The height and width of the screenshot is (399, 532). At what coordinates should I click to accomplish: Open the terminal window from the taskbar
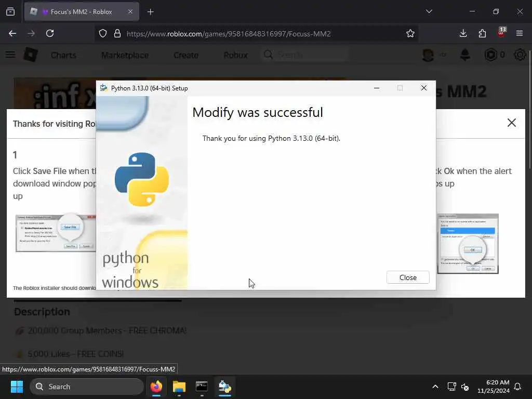(x=202, y=387)
